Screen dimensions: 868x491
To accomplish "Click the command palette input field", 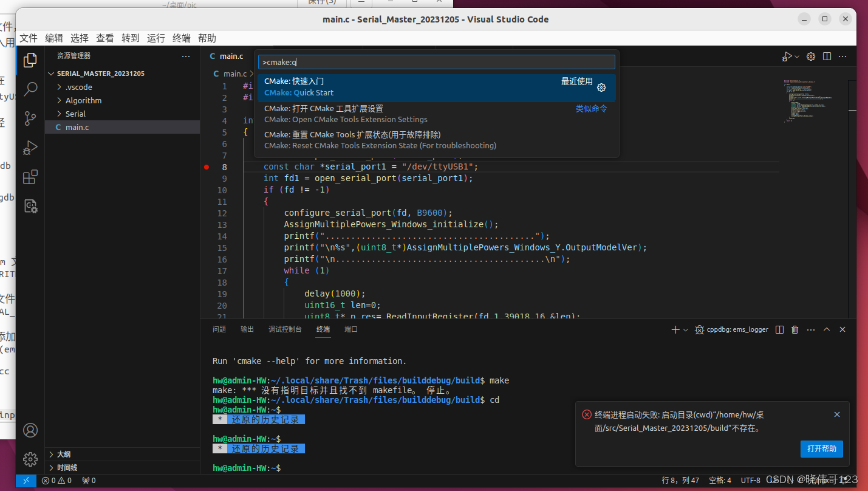I will click(436, 62).
